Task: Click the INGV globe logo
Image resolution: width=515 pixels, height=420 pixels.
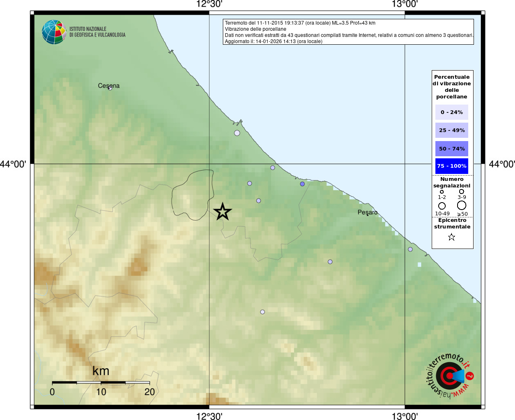Action: pyautogui.click(x=54, y=32)
